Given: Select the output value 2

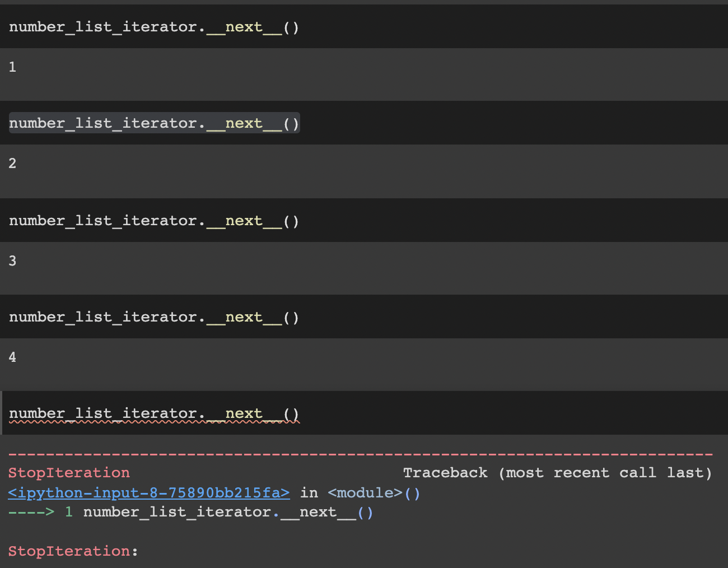Looking at the screenshot, I should point(12,164).
